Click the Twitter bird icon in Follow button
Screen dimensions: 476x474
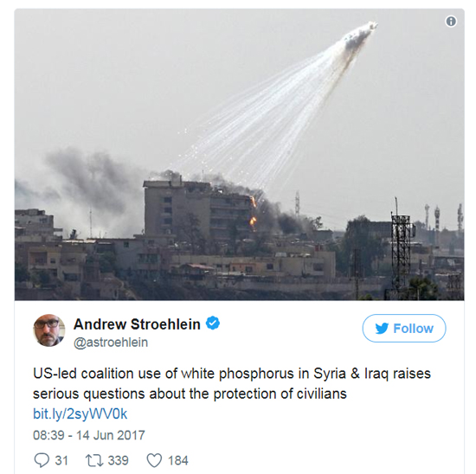tap(382, 329)
